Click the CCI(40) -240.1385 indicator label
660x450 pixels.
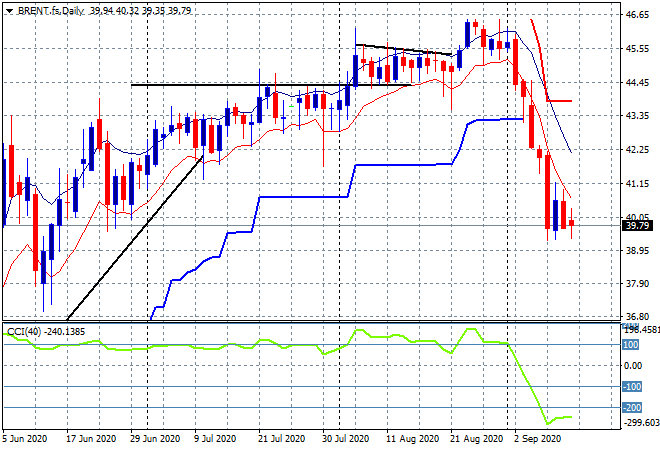[46, 332]
